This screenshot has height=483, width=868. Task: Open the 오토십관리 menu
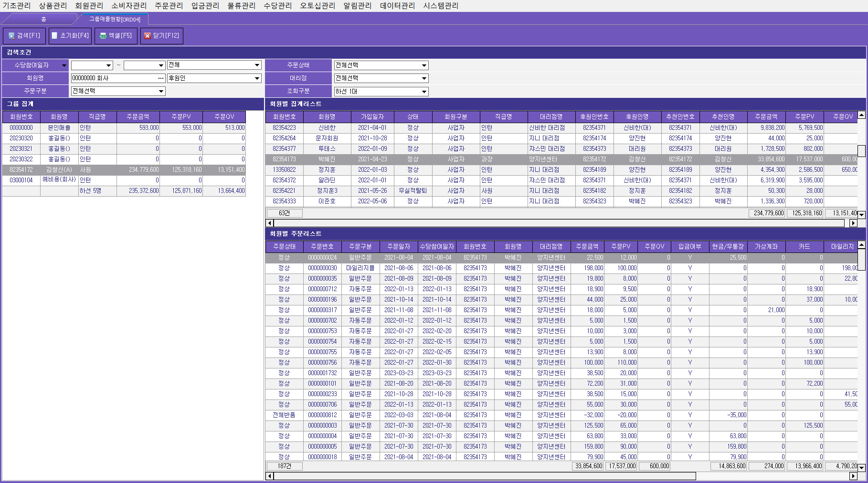[318, 6]
